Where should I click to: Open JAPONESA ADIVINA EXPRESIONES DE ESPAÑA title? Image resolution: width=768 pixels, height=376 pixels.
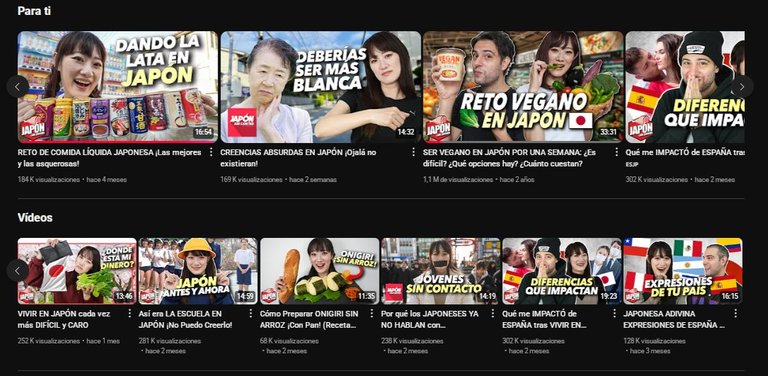674,319
